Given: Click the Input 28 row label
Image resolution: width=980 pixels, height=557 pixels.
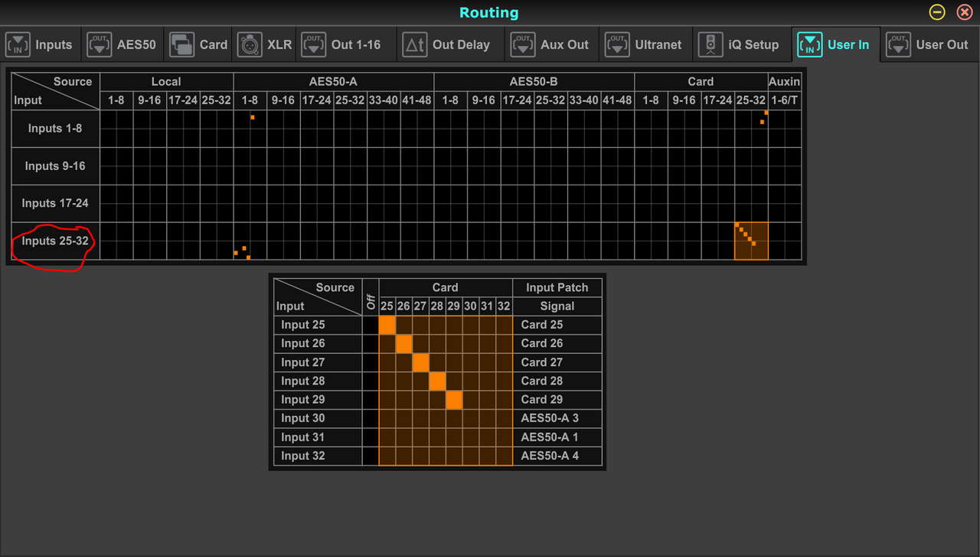Looking at the screenshot, I should pos(318,381).
